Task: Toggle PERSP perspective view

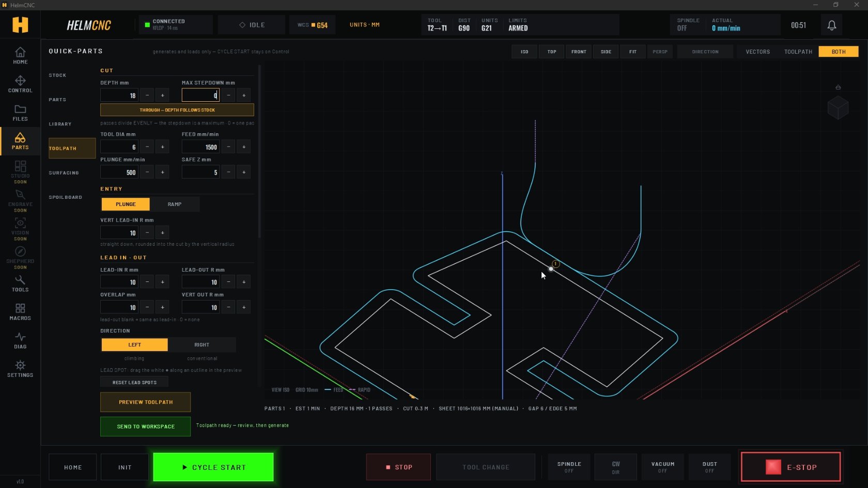Action: click(x=660, y=52)
